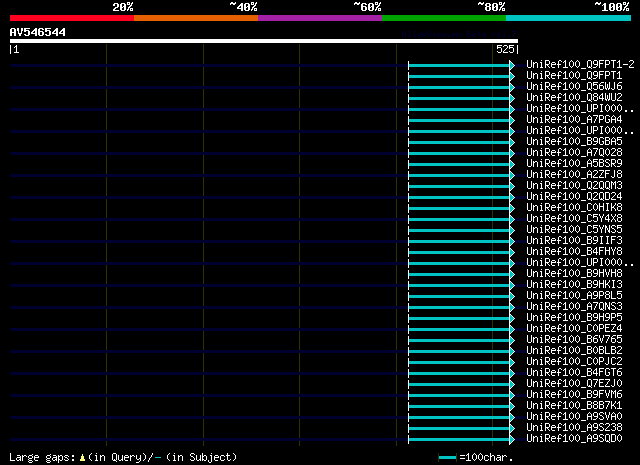Open hit UniRef100_A9S238
This screenshot has height=465, width=640.
point(574,428)
